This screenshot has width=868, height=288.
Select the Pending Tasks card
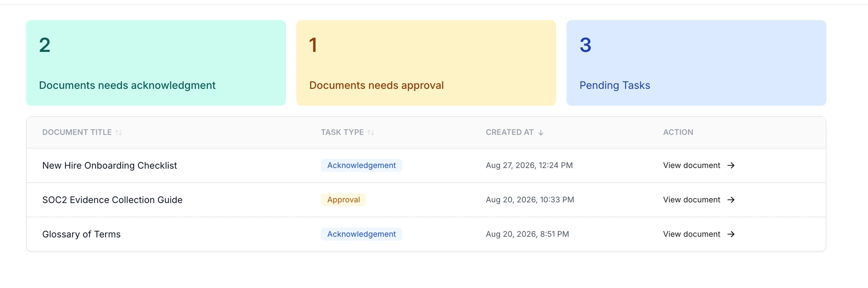click(x=696, y=63)
